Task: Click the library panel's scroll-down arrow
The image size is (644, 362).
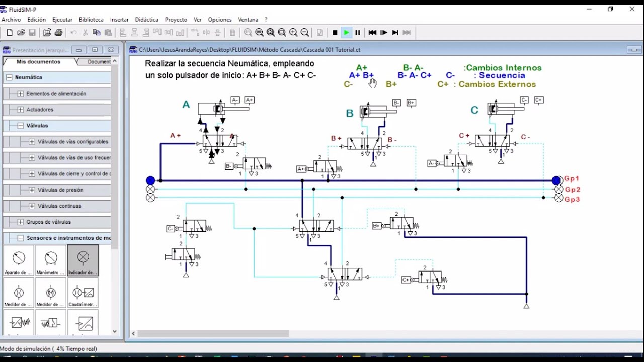Action: (115, 331)
